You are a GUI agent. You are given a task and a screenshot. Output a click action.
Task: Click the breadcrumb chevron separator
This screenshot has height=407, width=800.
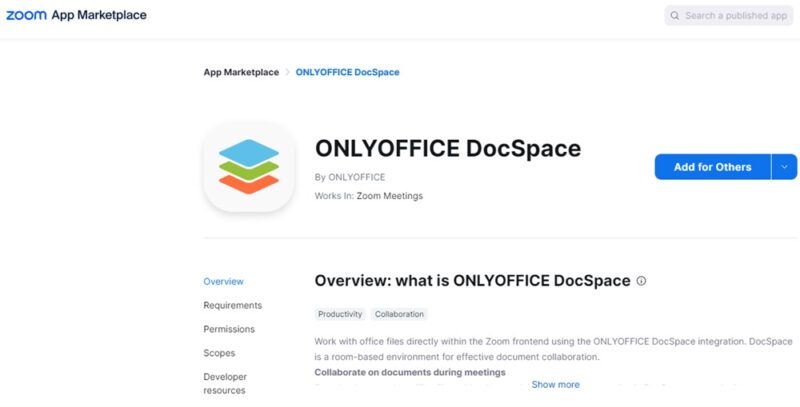pyautogui.click(x=287, y=72)
